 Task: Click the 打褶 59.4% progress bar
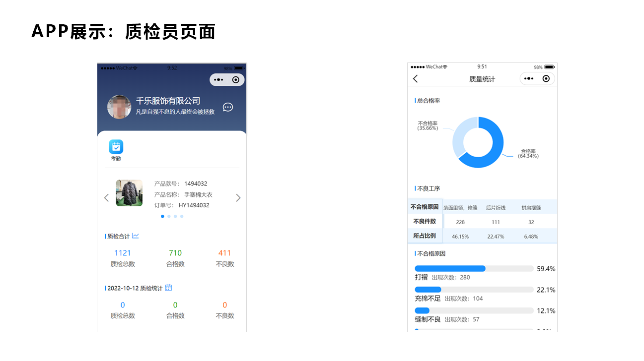click(474, 268)
